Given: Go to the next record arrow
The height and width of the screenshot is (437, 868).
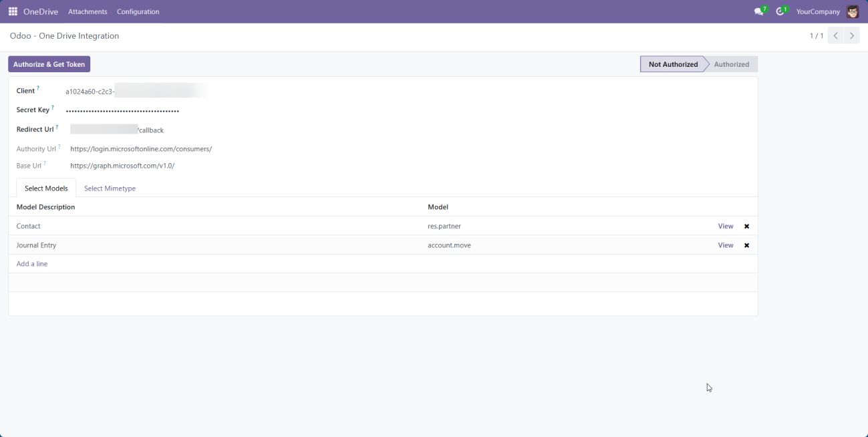Looking at the screenshot, I should [x=851, y=36].
